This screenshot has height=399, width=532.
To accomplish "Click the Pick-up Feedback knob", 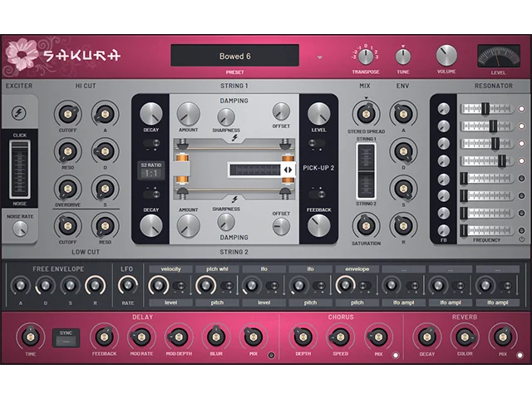I will (x=318, y=225).
